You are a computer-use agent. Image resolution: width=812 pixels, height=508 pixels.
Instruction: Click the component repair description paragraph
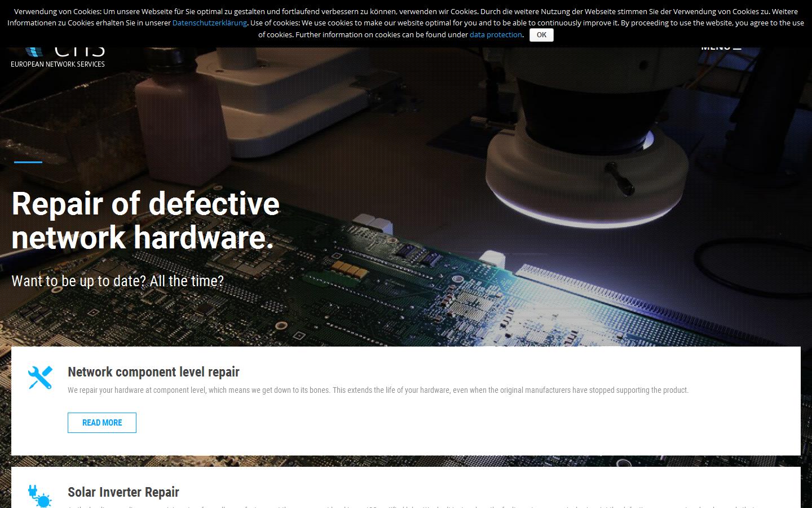pyautogui.click(x=378, y=390)
